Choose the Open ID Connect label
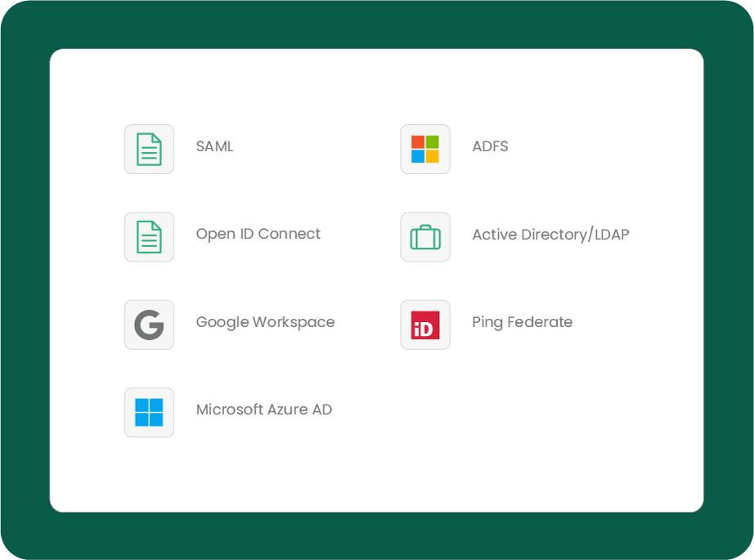 (258, 234)
